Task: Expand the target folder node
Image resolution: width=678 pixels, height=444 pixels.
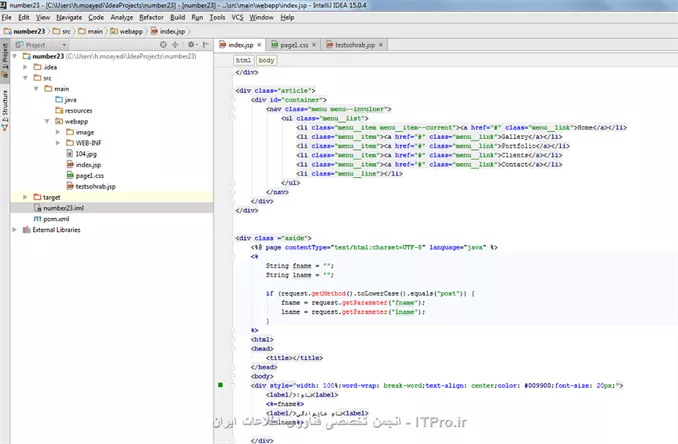Action: tap(26, 197)
